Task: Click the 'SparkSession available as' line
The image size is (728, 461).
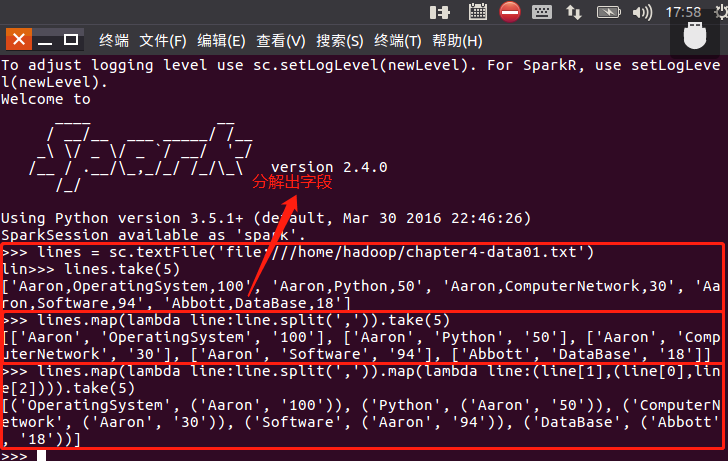Action: [x=153, y=235]
